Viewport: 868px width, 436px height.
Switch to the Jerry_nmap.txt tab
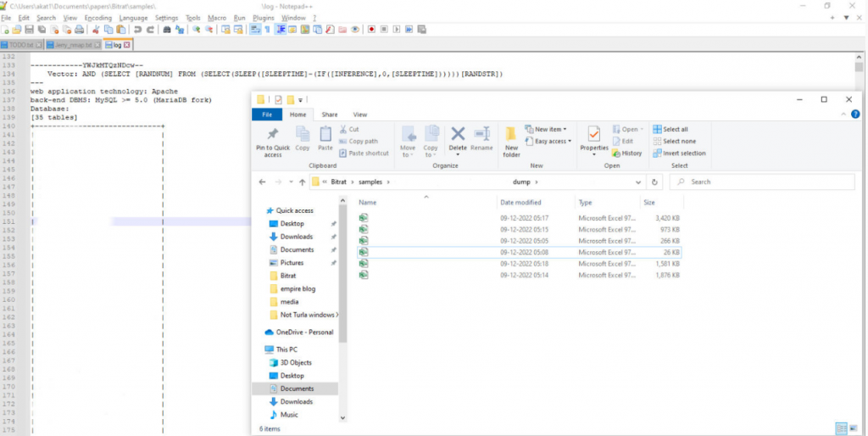[x=73, y=45]
